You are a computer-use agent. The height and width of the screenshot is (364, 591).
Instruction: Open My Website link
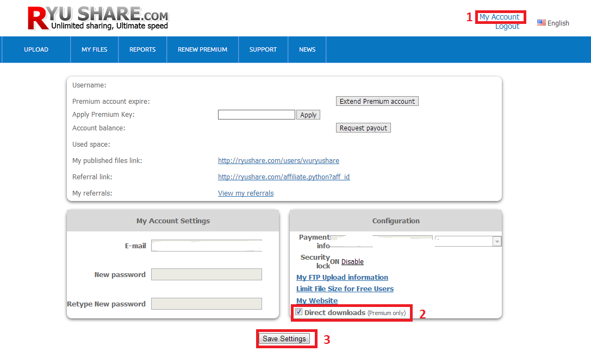point(317,300)
